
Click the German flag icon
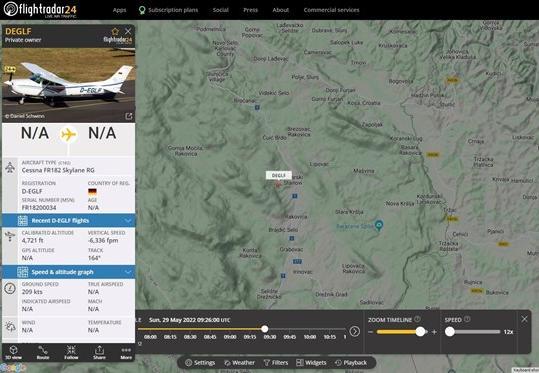(92, 191)
